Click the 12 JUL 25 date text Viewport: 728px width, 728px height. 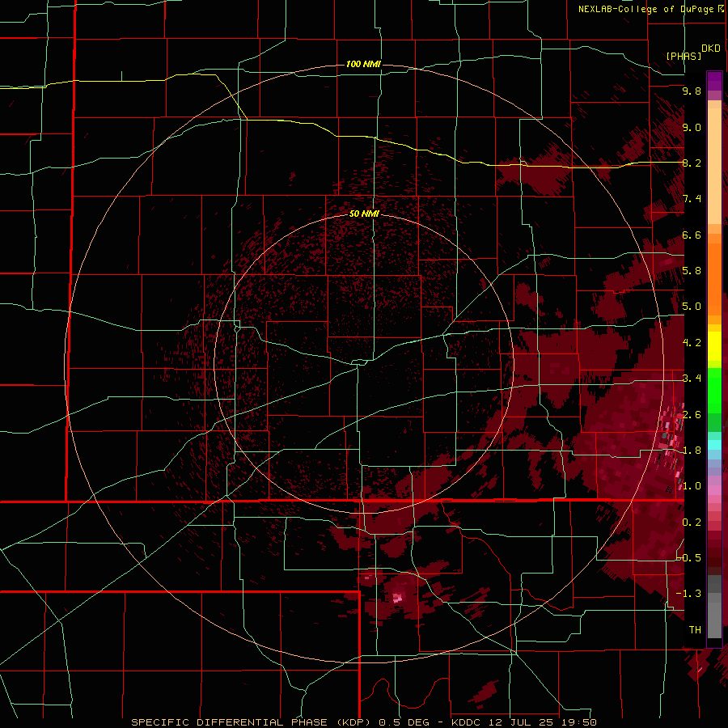pos(520,722)
